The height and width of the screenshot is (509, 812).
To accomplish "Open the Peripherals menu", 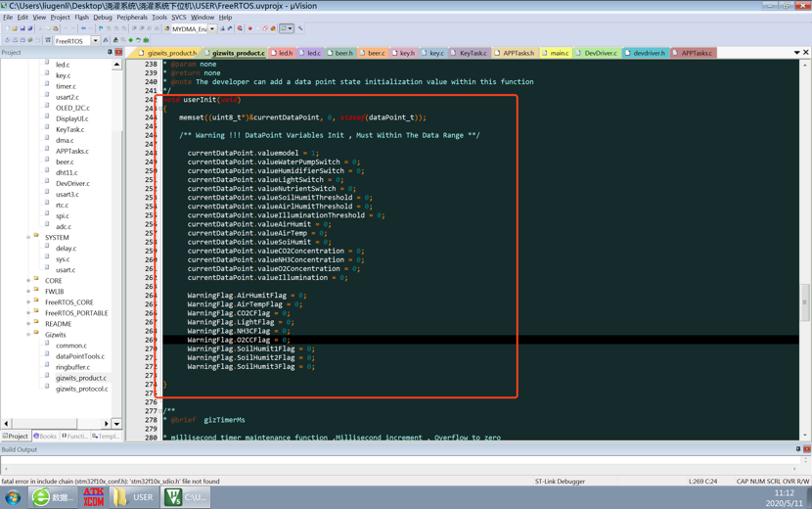I will click(132, 17).
